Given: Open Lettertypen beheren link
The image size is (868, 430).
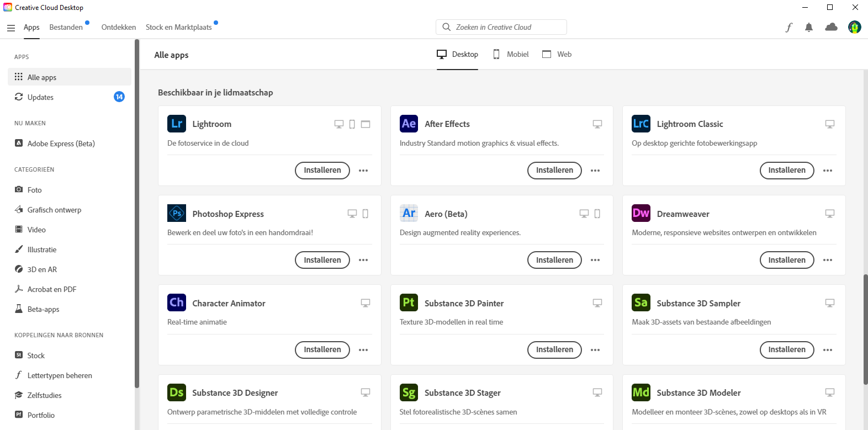Looking at the screenshot, I should 70,375.
